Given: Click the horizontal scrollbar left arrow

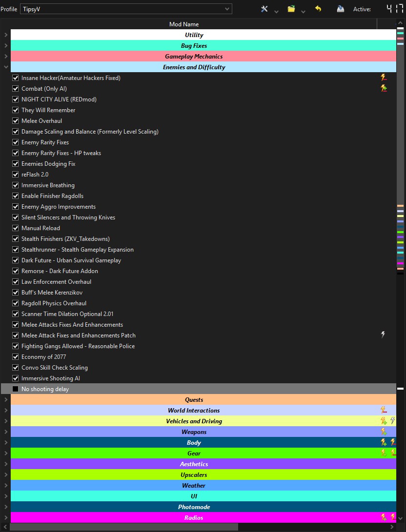Looking at the screenshot, I should (4, 527).
